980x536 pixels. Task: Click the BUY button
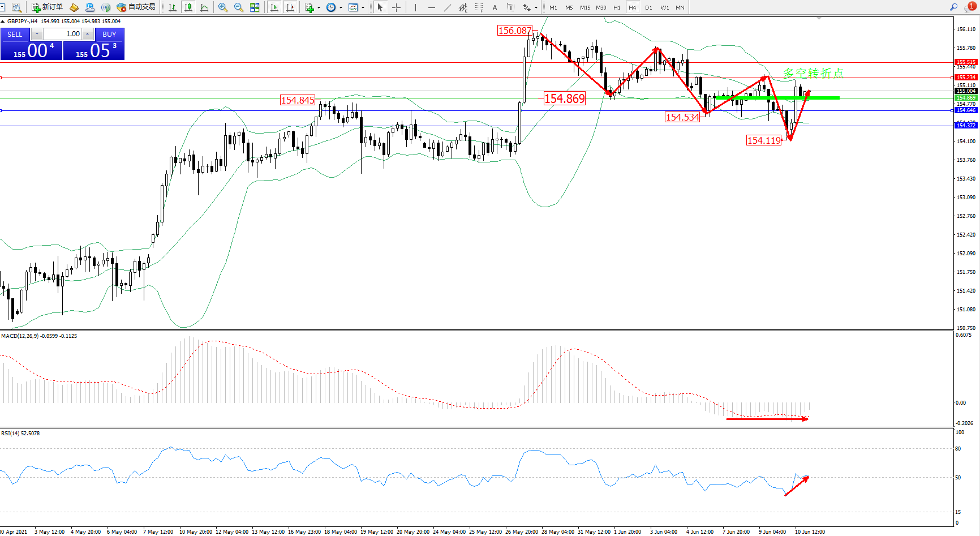pyautogui.click(x=109, y=35)
